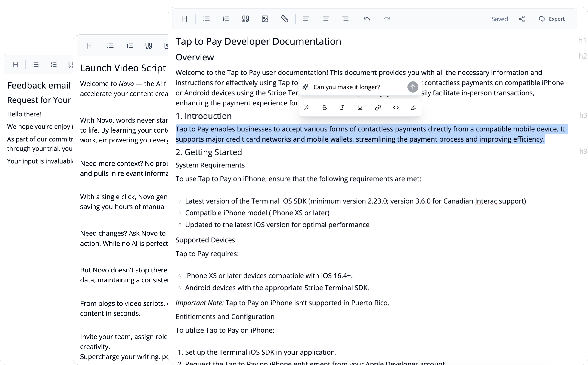588x365 pixels.
Task: Click the 'Feedback email' title
Action: pyautogui.click(x=39, y=85)
